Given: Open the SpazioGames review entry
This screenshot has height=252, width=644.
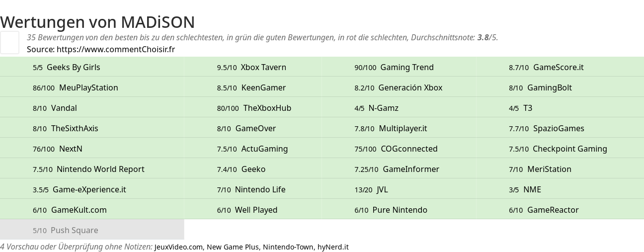Looking at the screenshot, I should 560,128.
